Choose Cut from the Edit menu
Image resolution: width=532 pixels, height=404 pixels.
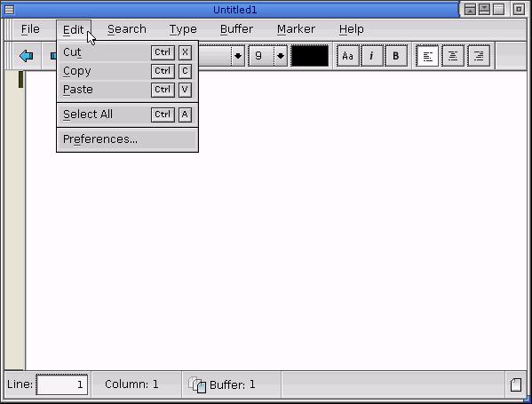pos(127,52)
